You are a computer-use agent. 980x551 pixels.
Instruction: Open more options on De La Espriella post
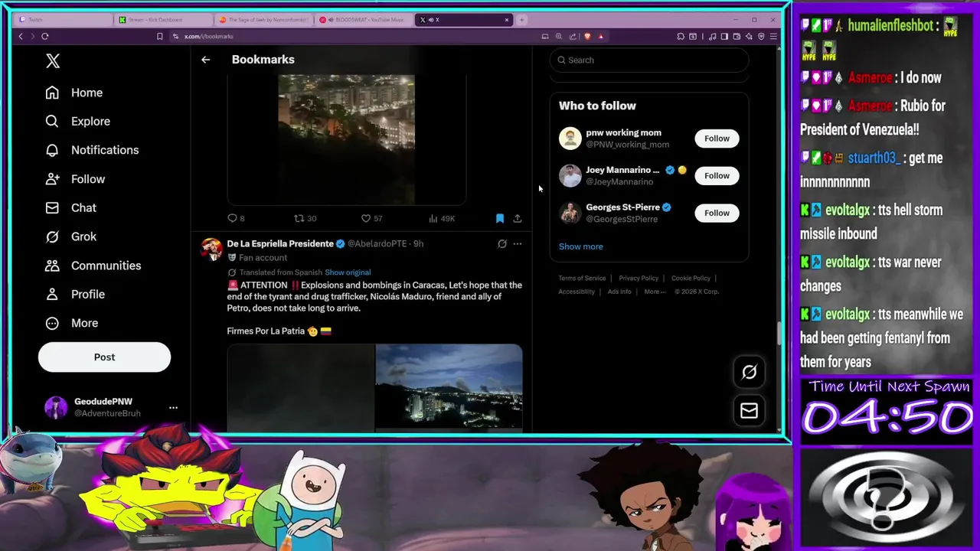pyautogui.click(x=518, y=244)
